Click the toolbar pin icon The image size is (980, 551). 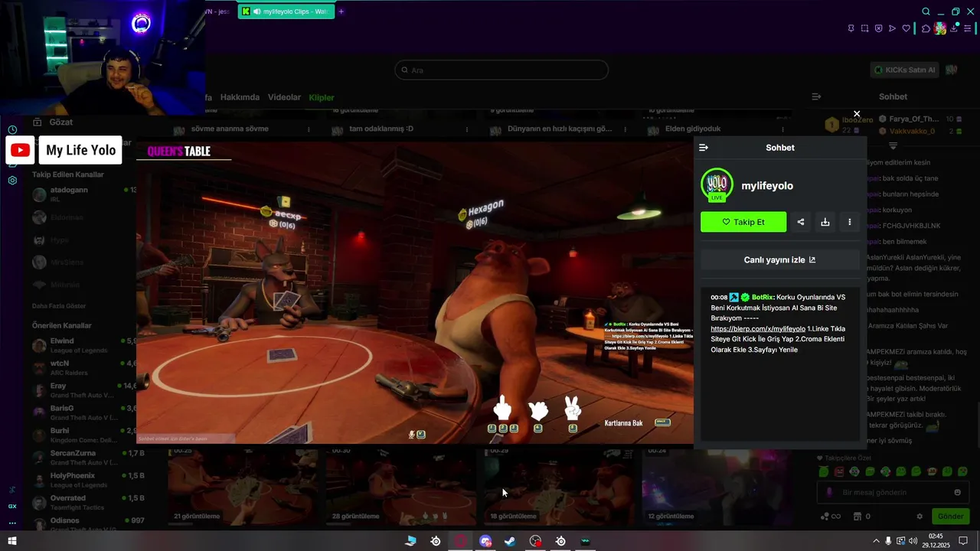coord(851,28)
